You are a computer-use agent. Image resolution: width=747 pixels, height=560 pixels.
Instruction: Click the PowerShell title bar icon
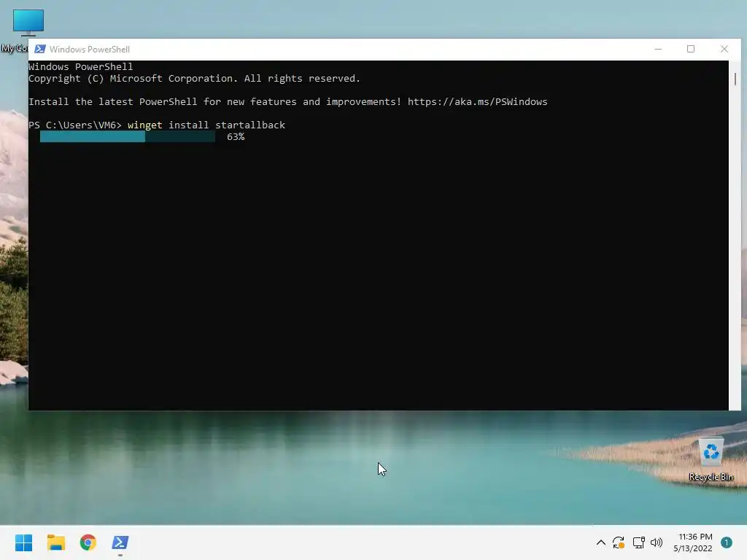tap(40, 49)
